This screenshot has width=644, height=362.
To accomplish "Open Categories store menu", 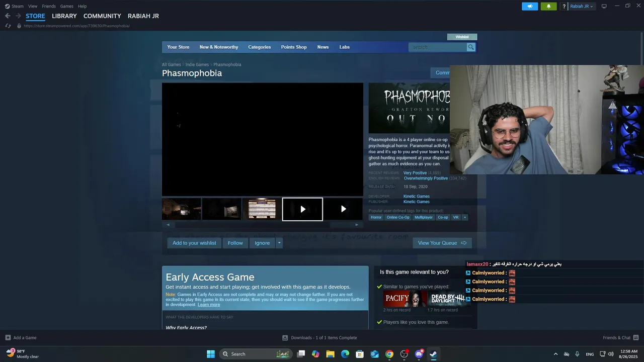I will (260, 47).
